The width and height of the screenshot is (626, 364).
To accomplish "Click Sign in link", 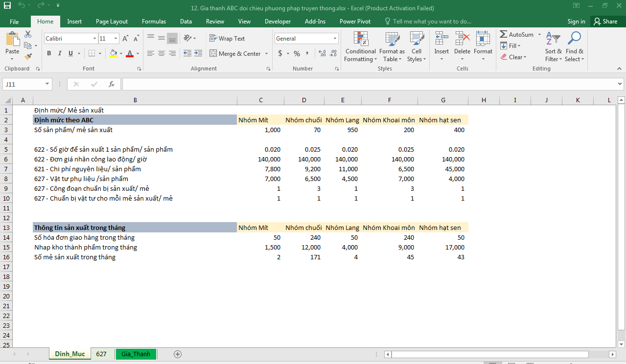I will (x=576, y=22).
